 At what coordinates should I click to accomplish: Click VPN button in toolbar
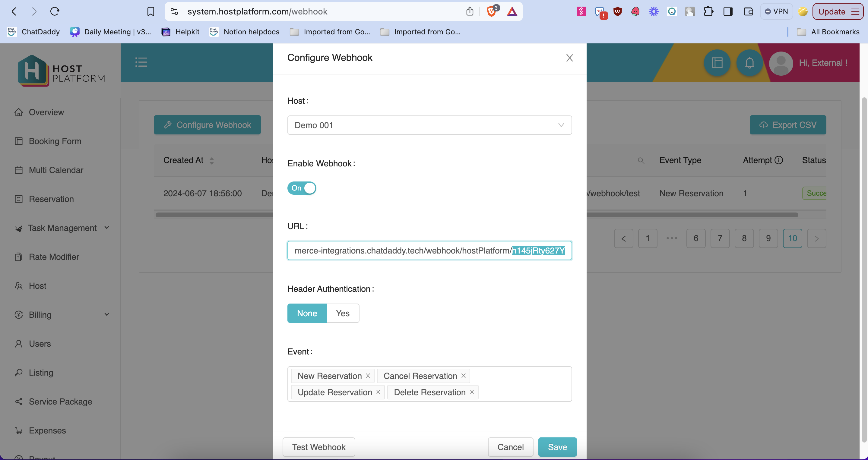point(776,11)
